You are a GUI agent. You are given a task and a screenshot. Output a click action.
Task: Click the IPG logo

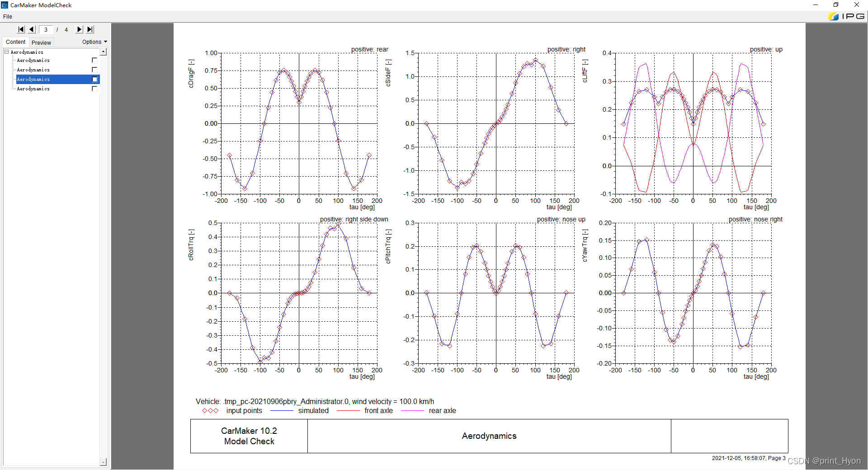847,16
